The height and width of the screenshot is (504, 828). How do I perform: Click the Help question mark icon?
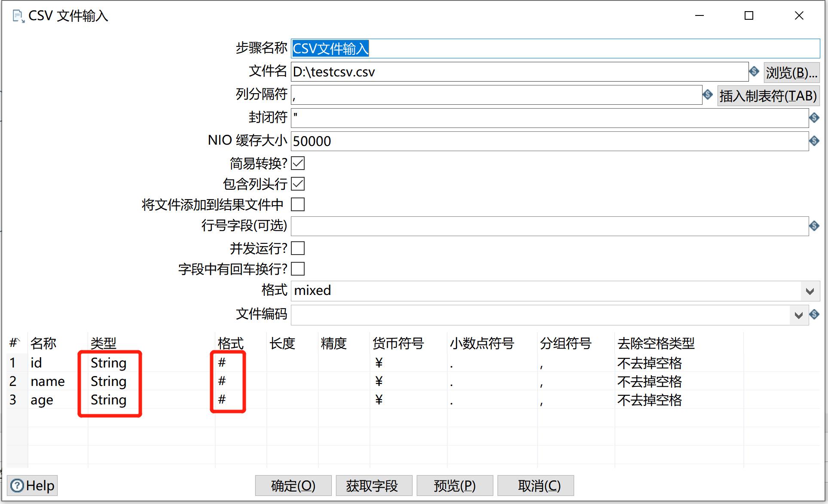click(17, 486)
